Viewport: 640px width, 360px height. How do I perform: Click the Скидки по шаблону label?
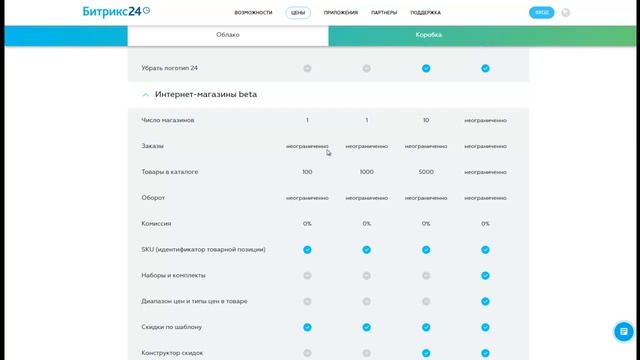[x=171, y=327]
